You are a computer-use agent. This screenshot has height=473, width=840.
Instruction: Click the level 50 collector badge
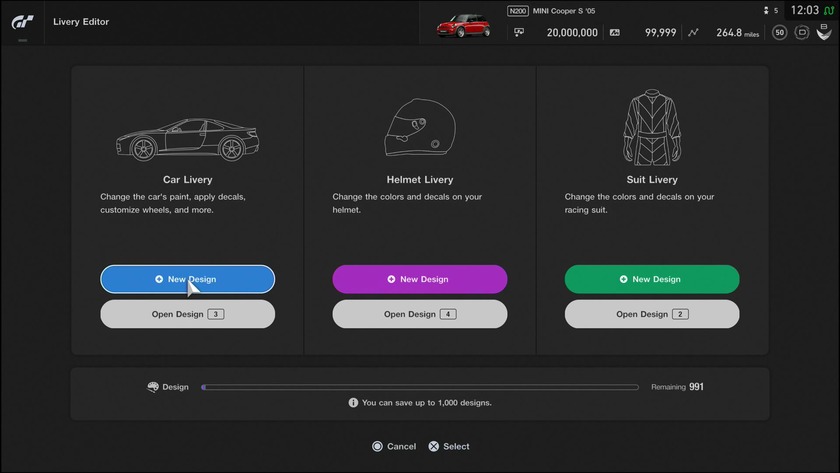[x=779, y=32]
